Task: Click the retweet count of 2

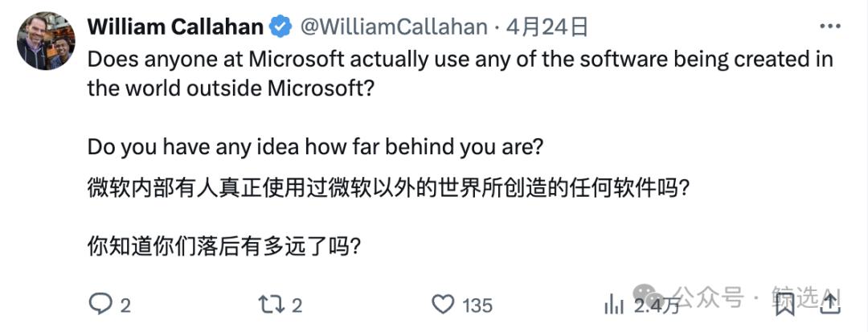Action: 297,305
